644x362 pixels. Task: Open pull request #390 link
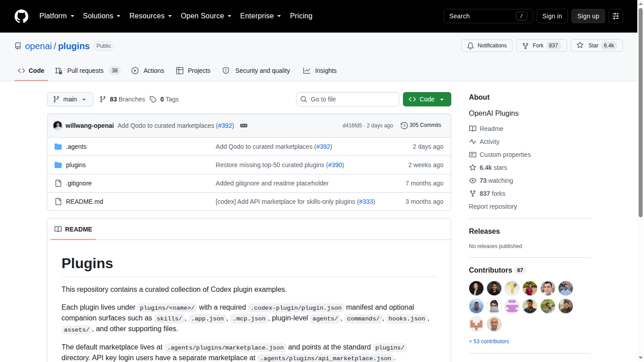coord(335,165)
